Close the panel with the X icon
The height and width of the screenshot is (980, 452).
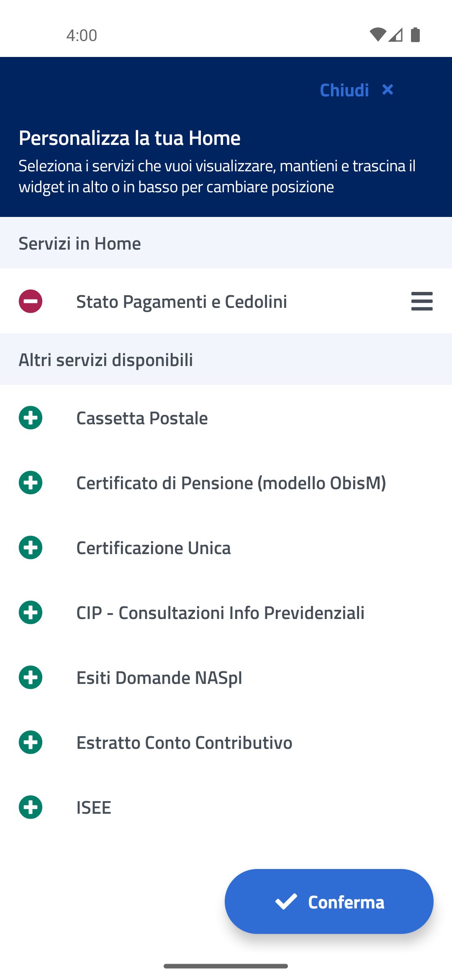coord(388,90)
